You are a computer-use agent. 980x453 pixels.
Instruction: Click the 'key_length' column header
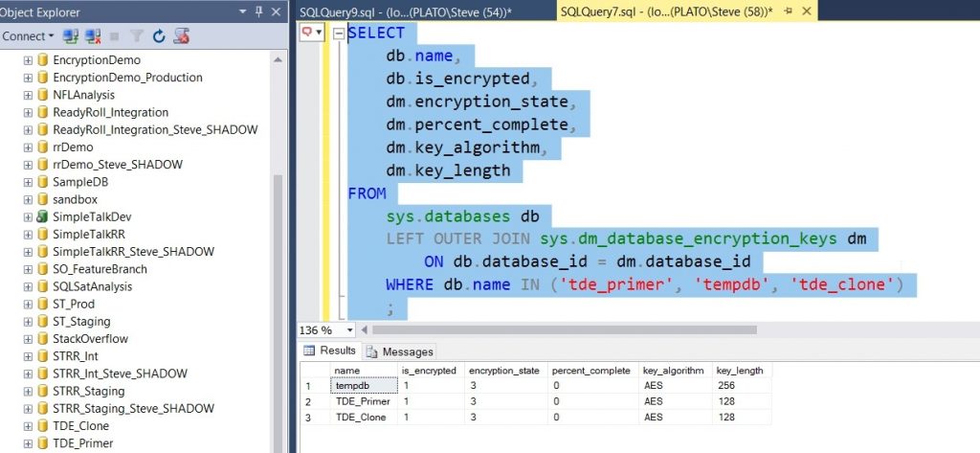(742, 371)
